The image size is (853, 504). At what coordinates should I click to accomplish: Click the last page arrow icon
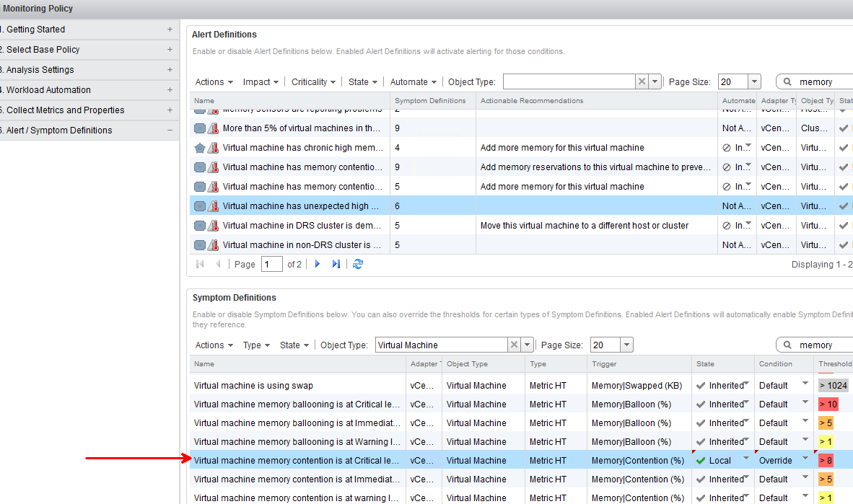coord(336,264)
